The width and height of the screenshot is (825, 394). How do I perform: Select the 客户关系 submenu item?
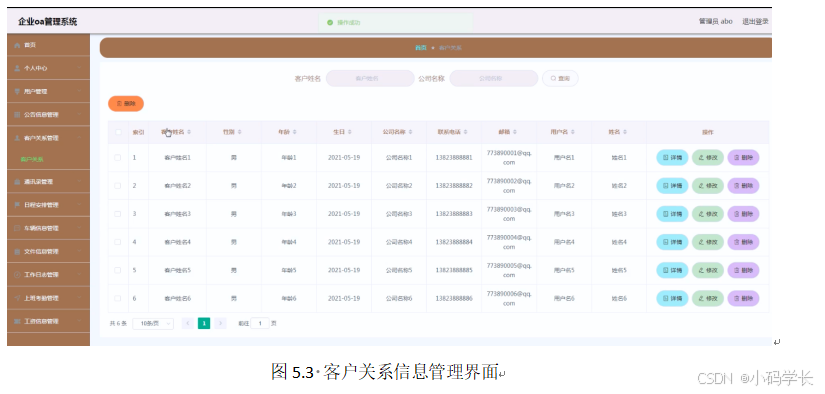32,159
